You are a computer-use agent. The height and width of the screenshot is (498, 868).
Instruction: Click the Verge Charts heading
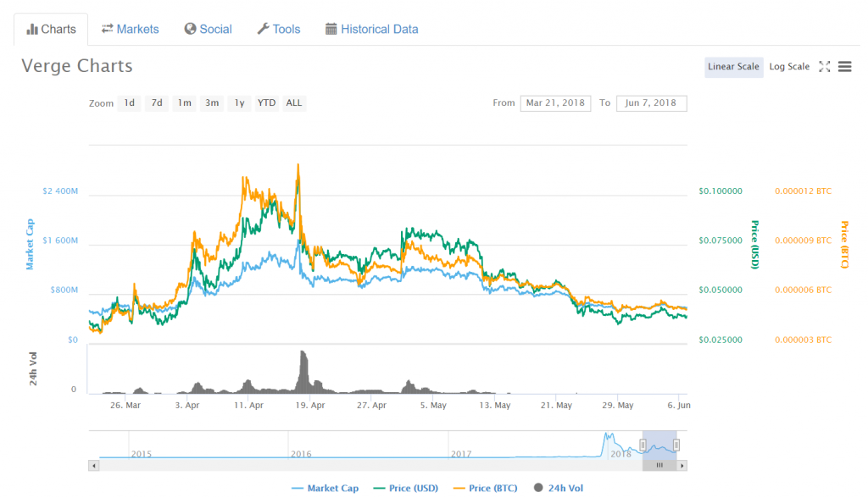pos(77,66)
